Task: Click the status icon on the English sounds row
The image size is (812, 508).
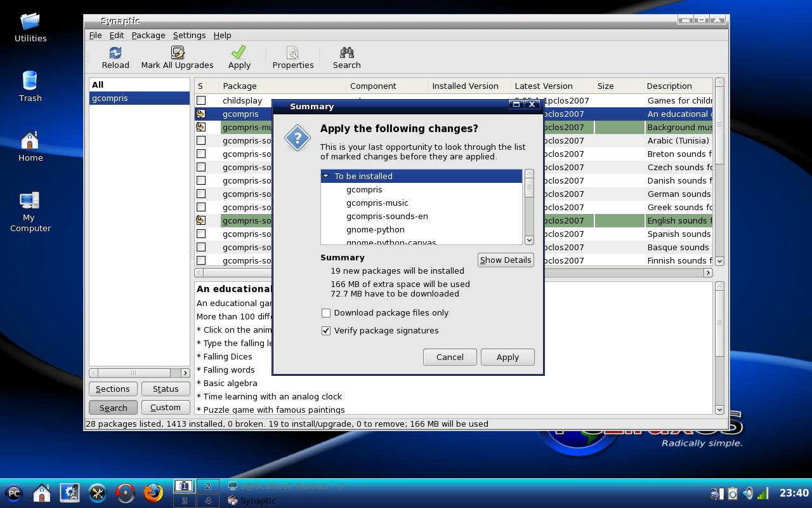Action: pos(201,221)
